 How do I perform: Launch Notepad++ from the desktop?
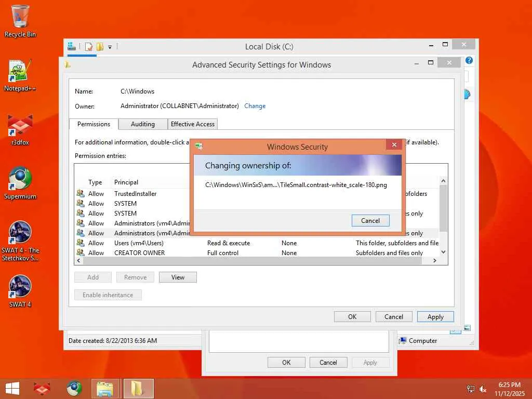tap(20, 75)
